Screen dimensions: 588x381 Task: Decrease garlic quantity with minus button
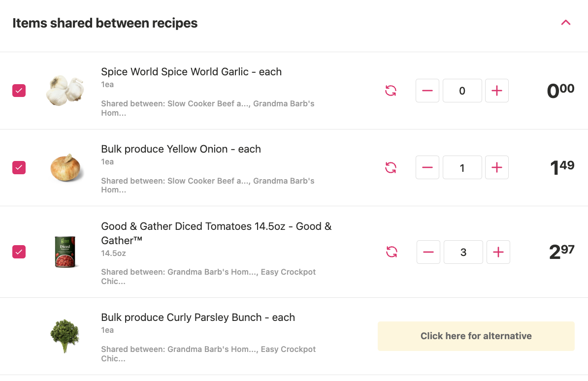coord(427,91)
